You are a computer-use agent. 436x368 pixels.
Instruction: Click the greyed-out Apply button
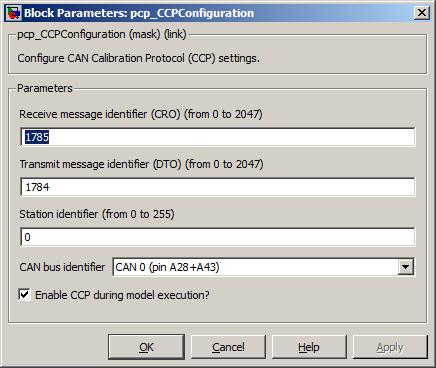[x=390, y=347]
